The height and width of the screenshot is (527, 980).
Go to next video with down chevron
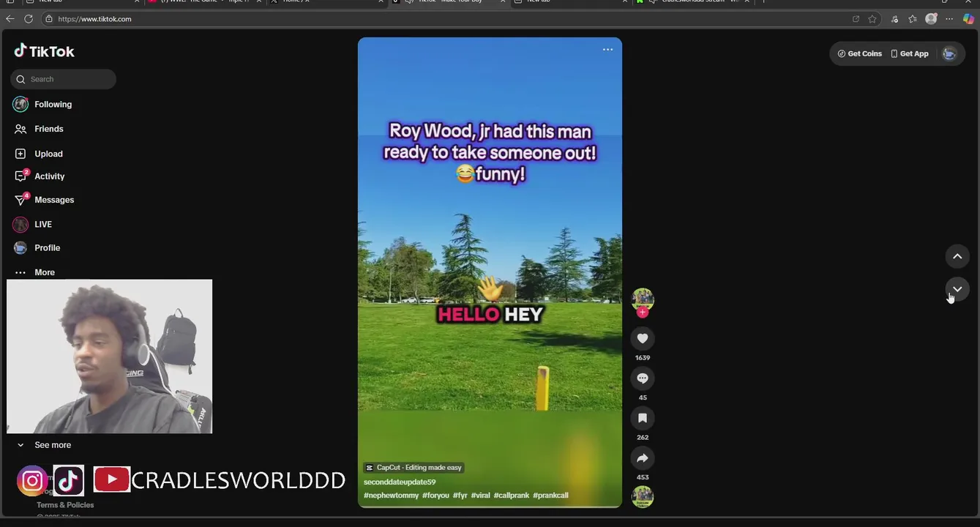957,289
